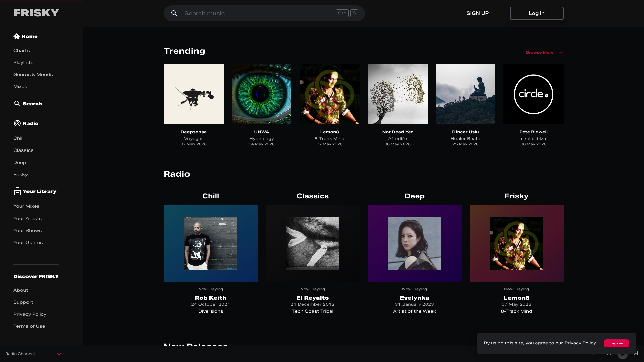Image resolution: width=644 pixels, height=362 pixels.
Task: Open UNWA Hypnology green eye cover
Action: pos(261,94)
